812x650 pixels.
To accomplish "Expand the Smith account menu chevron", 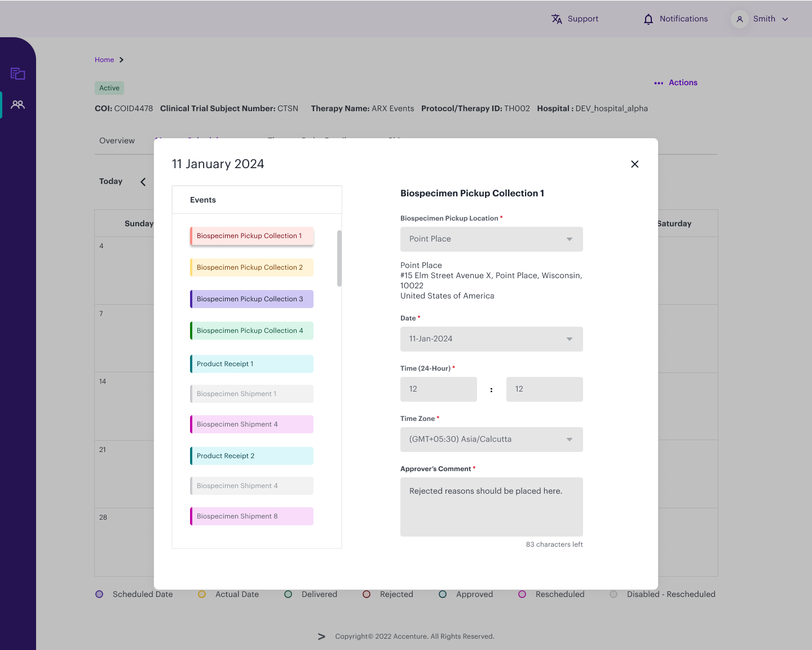I will 785,19.
